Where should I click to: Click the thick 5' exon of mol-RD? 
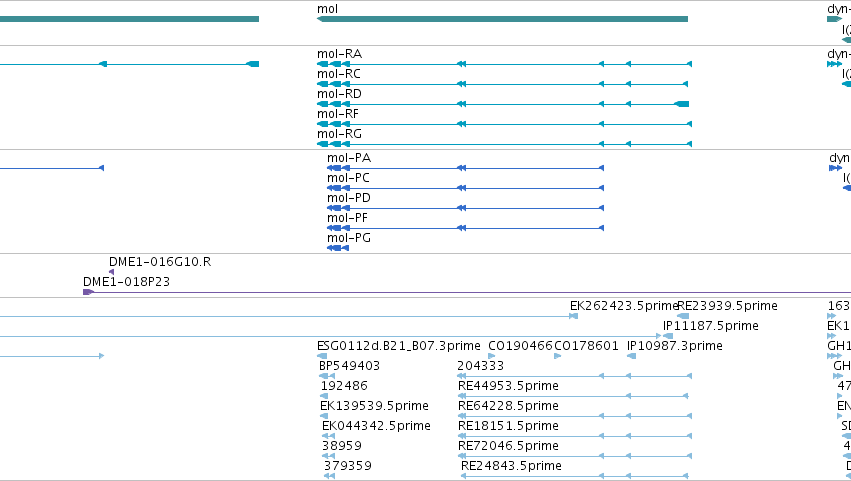click(x=682, y=104)
